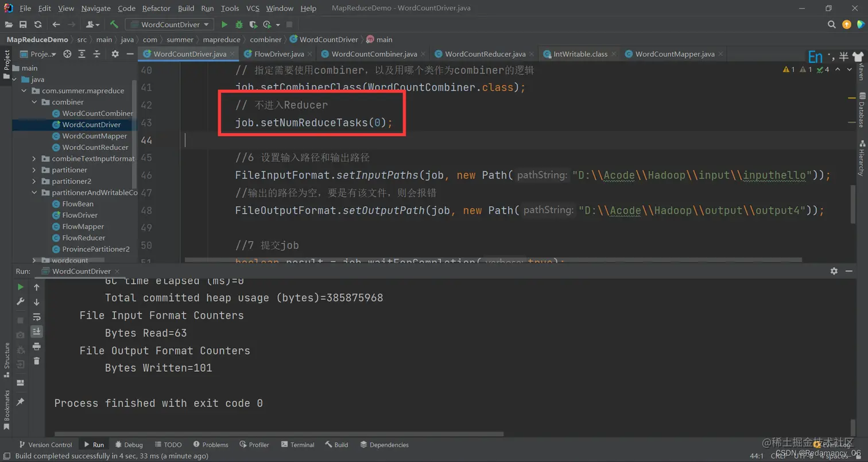Open the Refactor menu

point(156,8)
